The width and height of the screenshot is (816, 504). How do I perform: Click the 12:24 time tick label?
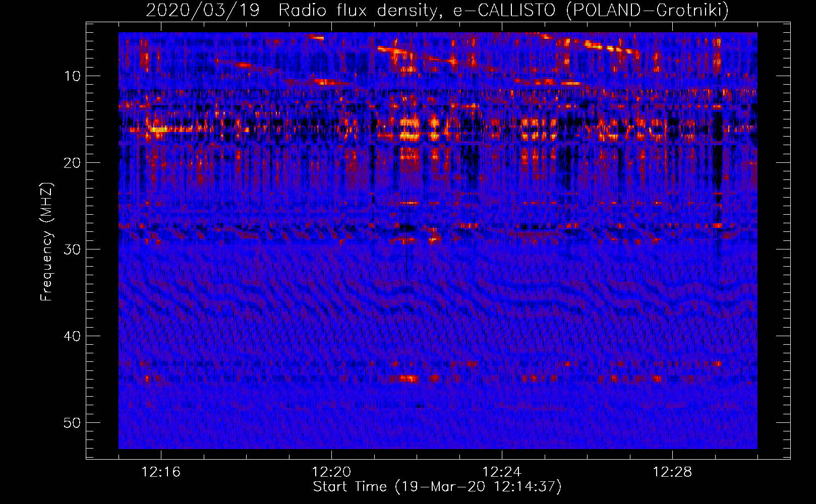tap(502, 472)
